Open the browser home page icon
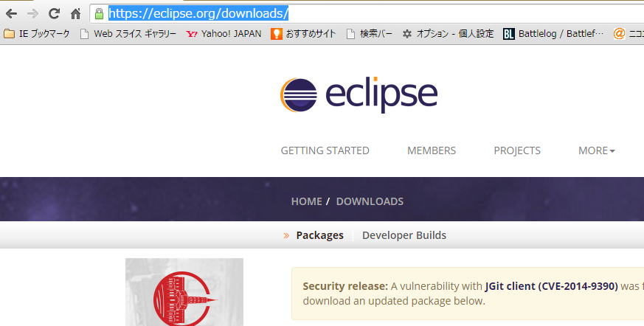Screen dimensions: 644x326 pos(75,13)
